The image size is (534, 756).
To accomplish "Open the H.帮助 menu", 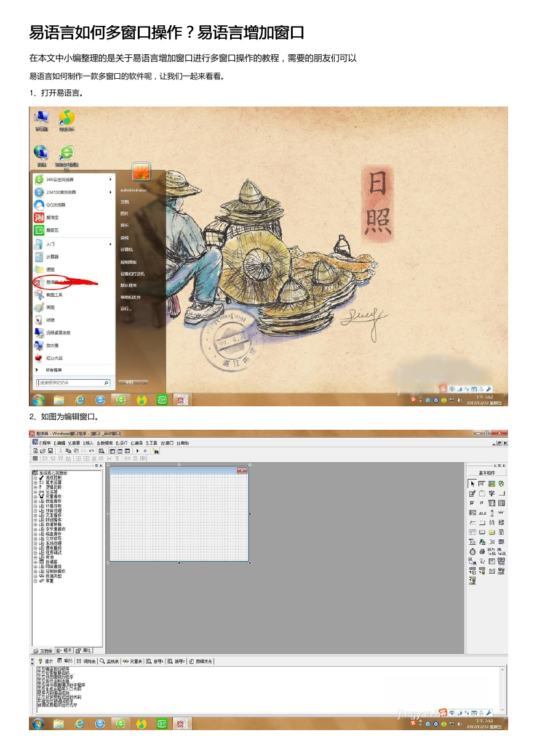I will [183, 443].
